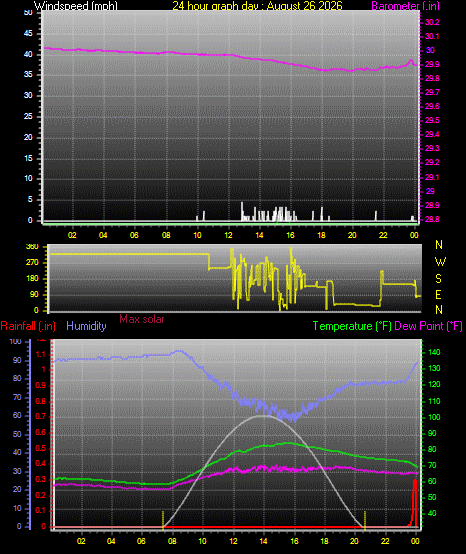Click the 15 value on windspeed axis
The width and height of the screenshot is (466, 554).
point(28,158)
